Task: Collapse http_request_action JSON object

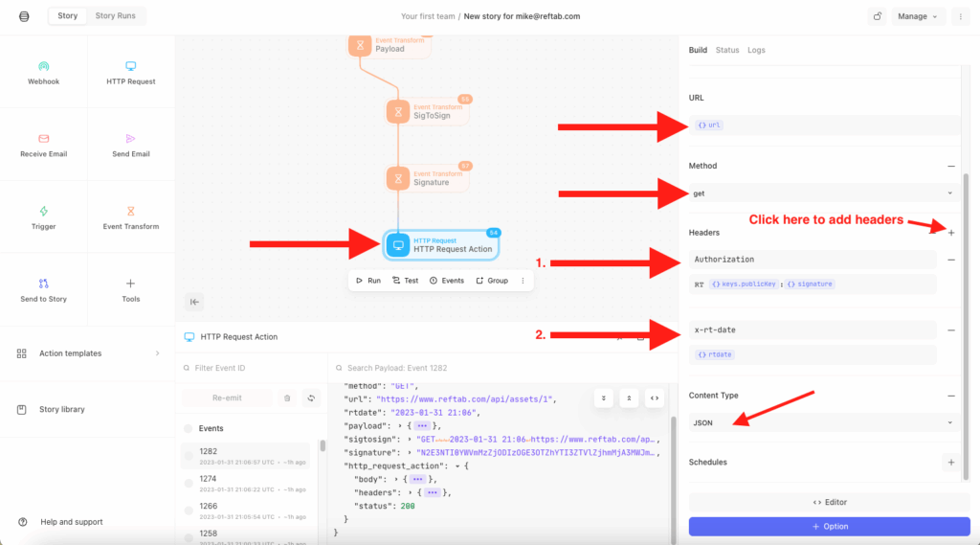Action: 457,466
